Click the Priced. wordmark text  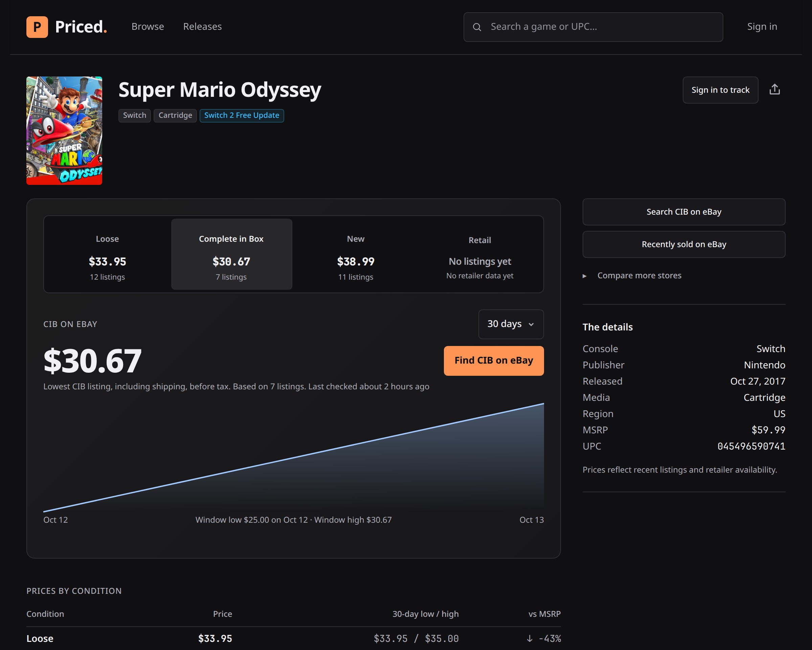coord(81,27)
